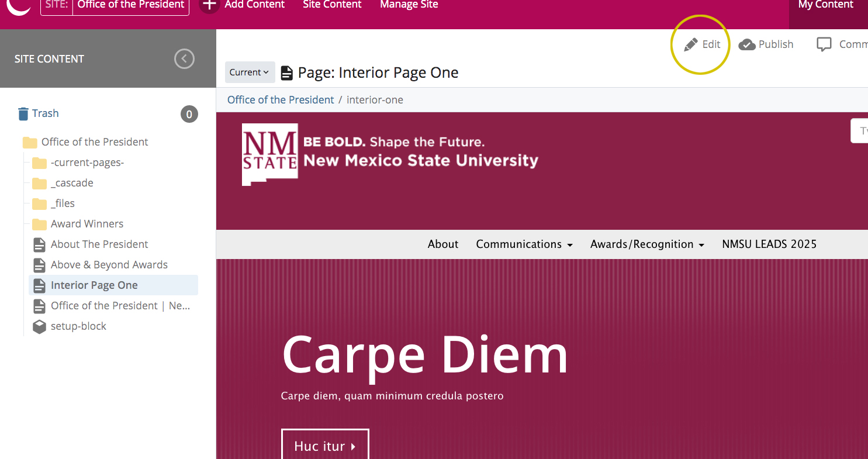This screenshot has width=868, height=459.
Task: Click the Trash bin icon
Action: point(23,113)
